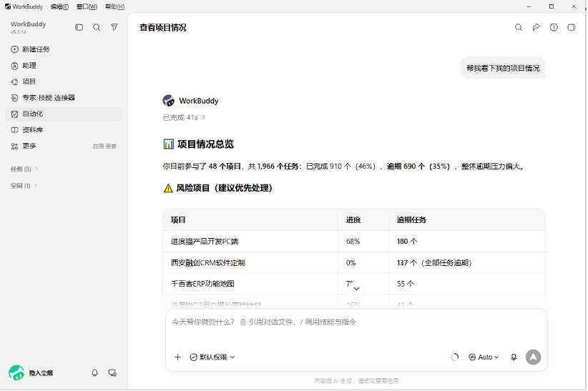588x391 pixels.
Task: Open history clock icon in header
Action: coord(554,27)
